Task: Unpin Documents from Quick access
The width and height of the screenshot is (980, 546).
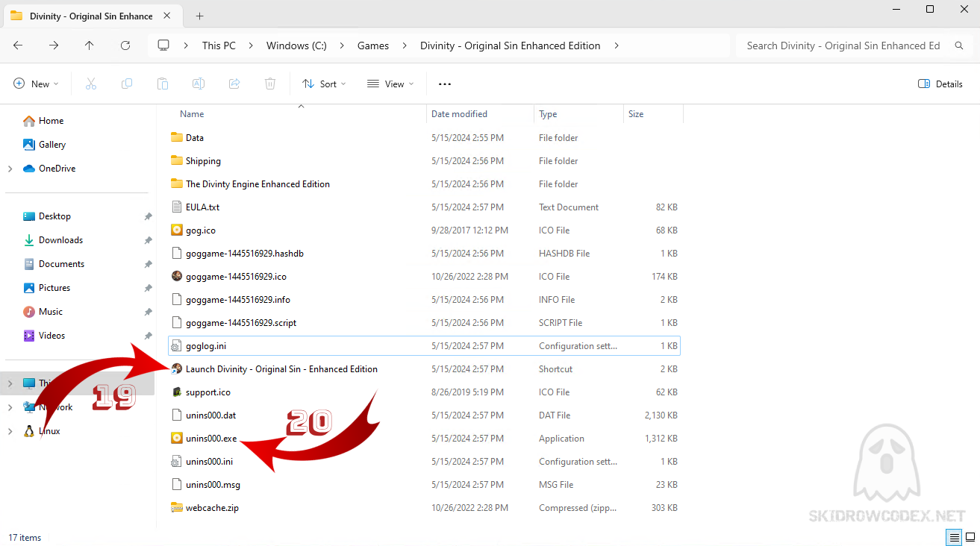Action: (148, 264)
